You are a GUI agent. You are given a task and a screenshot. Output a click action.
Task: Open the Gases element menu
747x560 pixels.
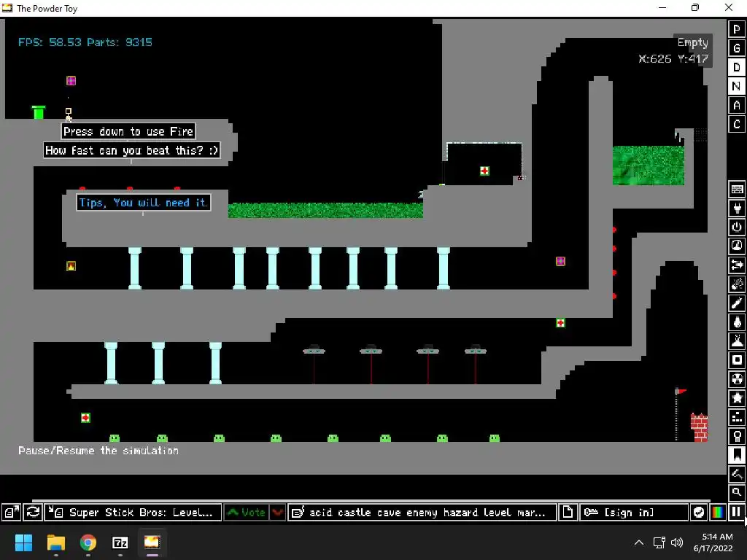(x=737, y=303)
